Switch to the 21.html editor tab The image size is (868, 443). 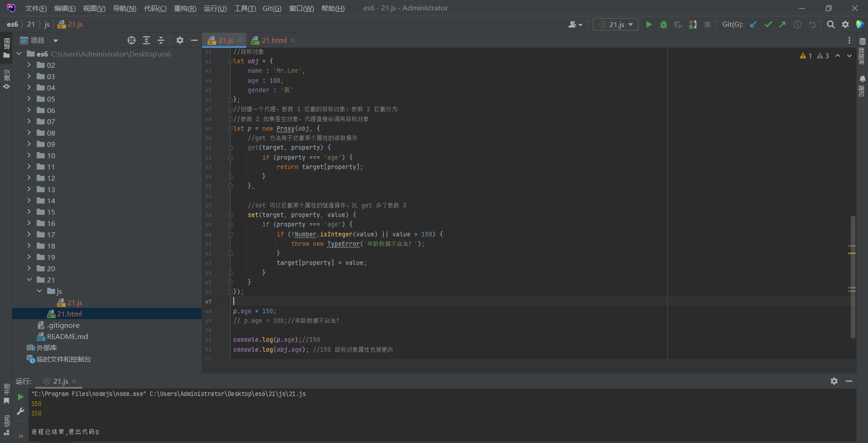point(274,40)
